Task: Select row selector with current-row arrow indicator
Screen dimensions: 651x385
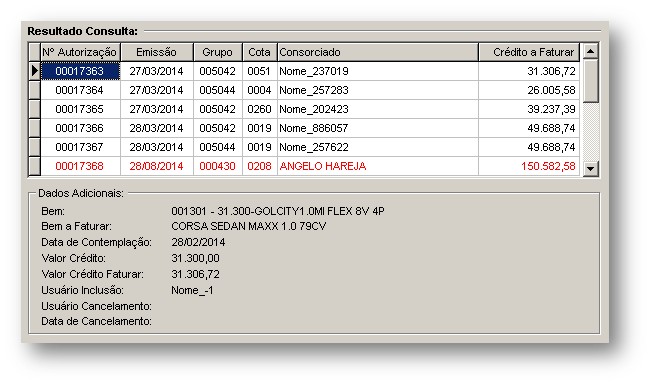Action: click(34, 71)
